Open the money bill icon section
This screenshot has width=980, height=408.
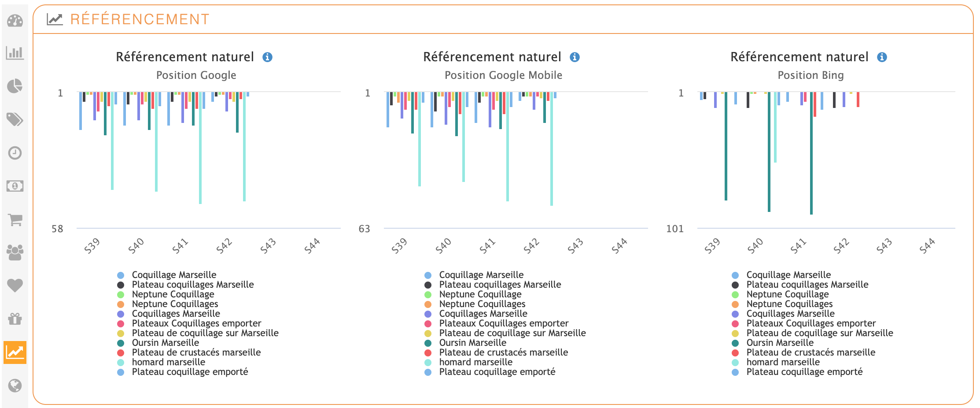pos(15,186)
